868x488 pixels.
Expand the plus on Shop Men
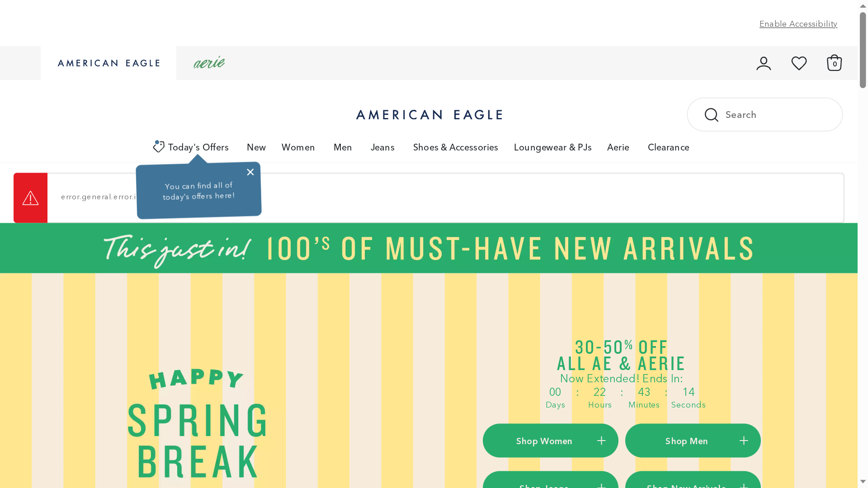click(x=744, y=441)
